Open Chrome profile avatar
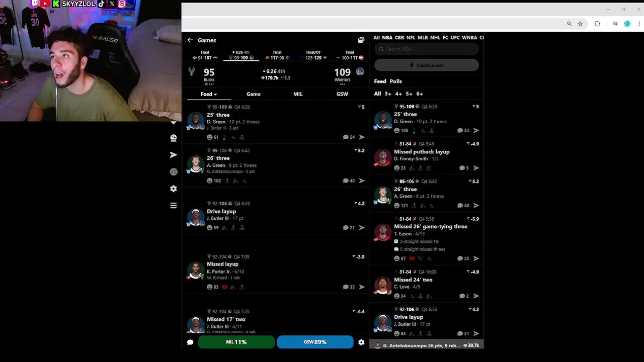 pyautogui.click(x=627, y=24)
